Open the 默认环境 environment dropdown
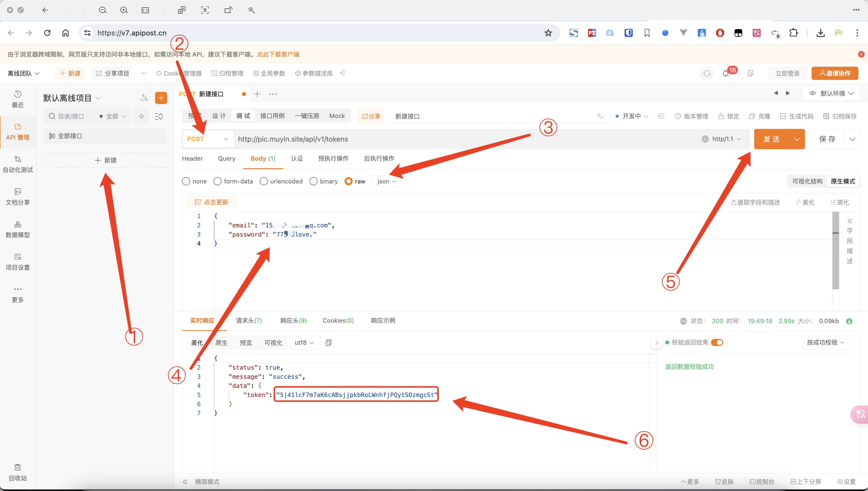This screenshot has height=491, width=868. pyautogui.click(x=832, y=93)
